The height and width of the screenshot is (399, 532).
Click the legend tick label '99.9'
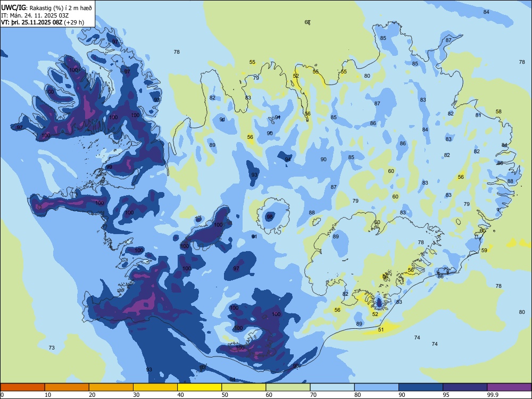[493, 395]
